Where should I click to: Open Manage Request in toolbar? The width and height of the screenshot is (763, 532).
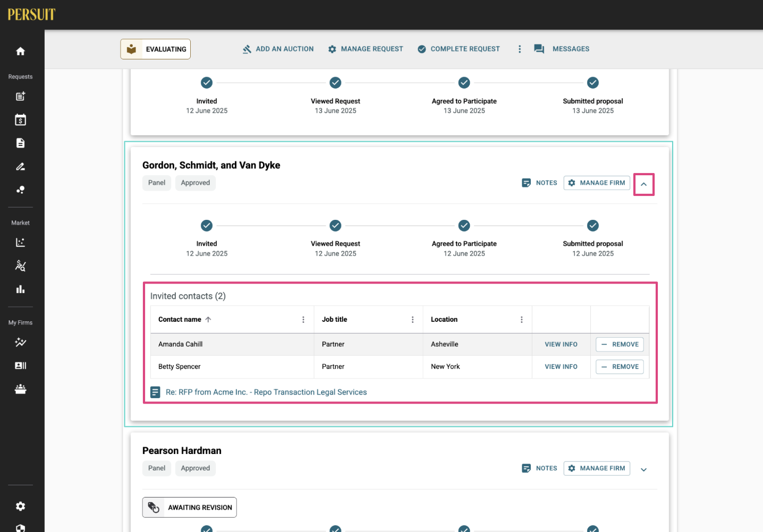pos(366,49)
